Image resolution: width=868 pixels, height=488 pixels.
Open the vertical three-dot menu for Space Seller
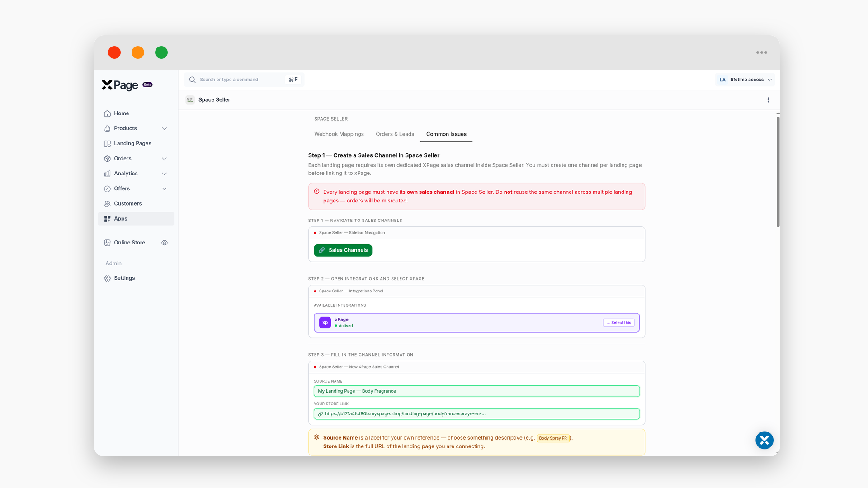(x=768, y=100)
